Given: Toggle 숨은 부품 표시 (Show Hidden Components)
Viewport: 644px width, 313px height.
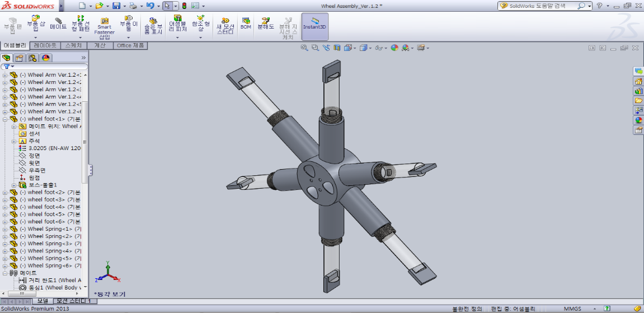Looking at the screenshot, I should click(x=153, y=27).
